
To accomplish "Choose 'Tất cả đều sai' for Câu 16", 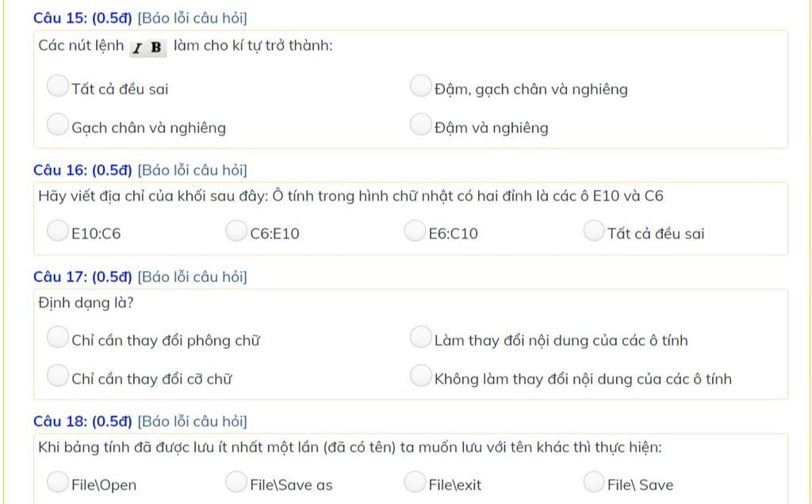I will point(594,231).
